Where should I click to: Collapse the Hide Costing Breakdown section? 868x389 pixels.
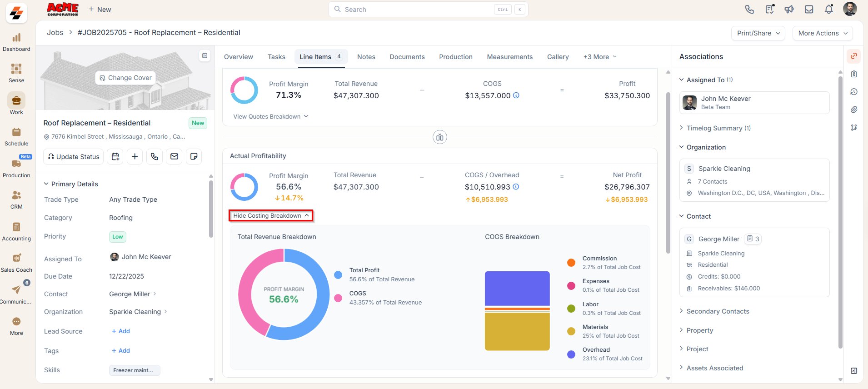[x=271, y=215]
